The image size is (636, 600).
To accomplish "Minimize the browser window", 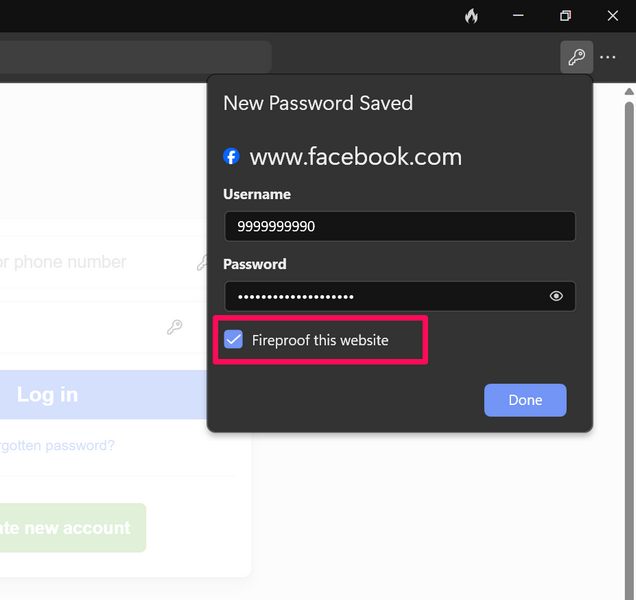I will point(518,16).
